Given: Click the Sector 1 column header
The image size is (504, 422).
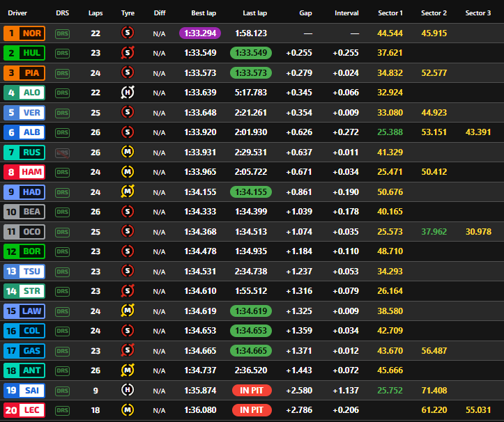Looking at the screenshot, I should (x=390, y=13).
